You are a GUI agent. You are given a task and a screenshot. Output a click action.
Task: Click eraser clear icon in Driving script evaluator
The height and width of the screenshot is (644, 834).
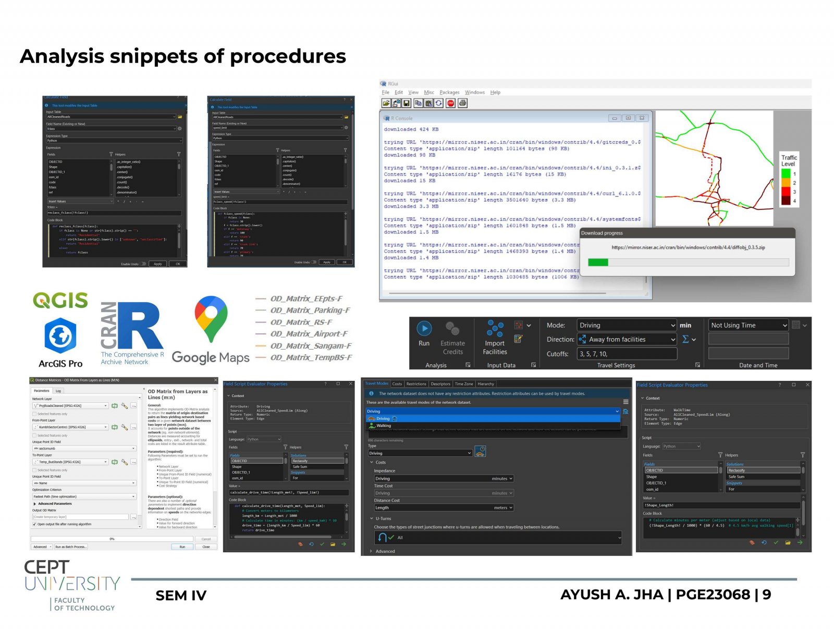pos(300,544)
